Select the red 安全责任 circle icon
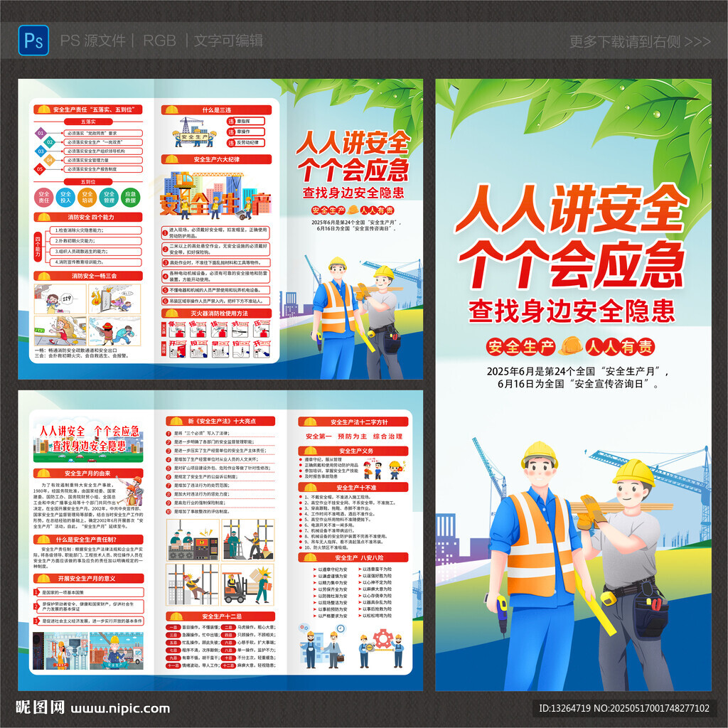This screenshot has width=728, height=728. [x=43, y=198]
